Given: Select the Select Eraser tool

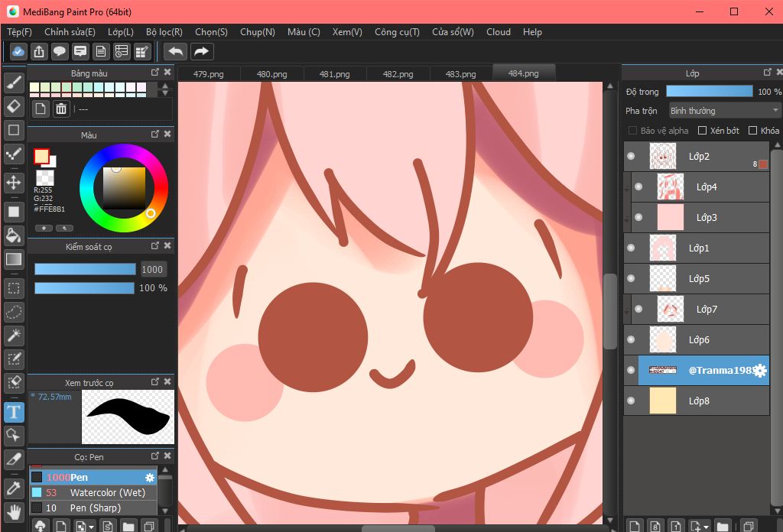Looking at the screenshot, I should point(14,383).
